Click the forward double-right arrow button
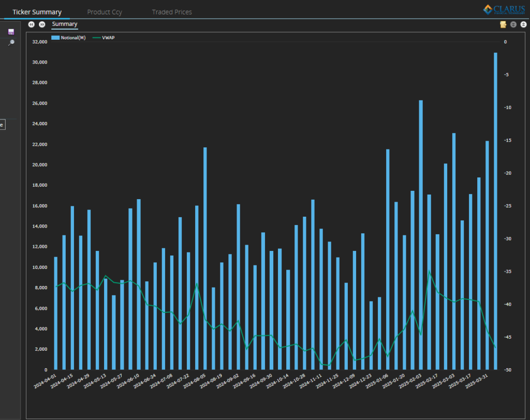 pyautogui.click(x=42, y=24)
